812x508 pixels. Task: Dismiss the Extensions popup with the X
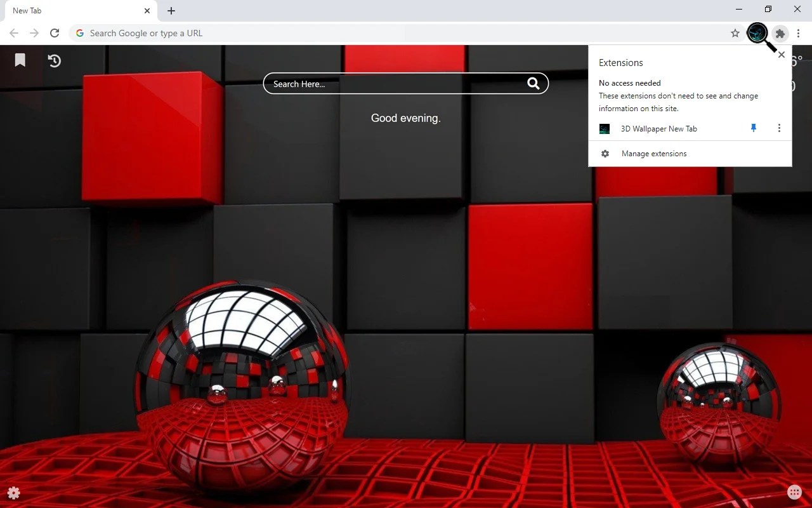(781, 55)
